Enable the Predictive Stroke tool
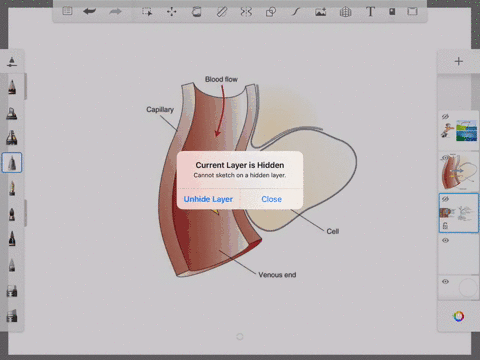The image size is (480, 360). [x=296, y=12]
